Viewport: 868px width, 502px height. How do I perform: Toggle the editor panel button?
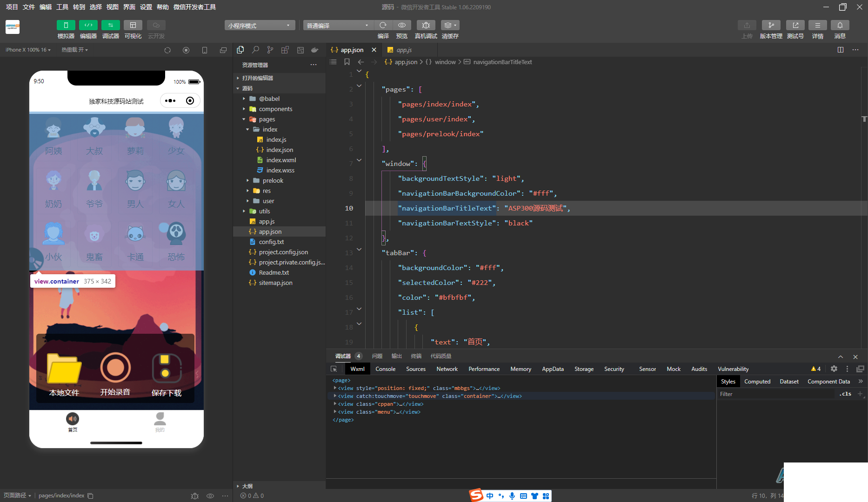[x=88, y=25]
